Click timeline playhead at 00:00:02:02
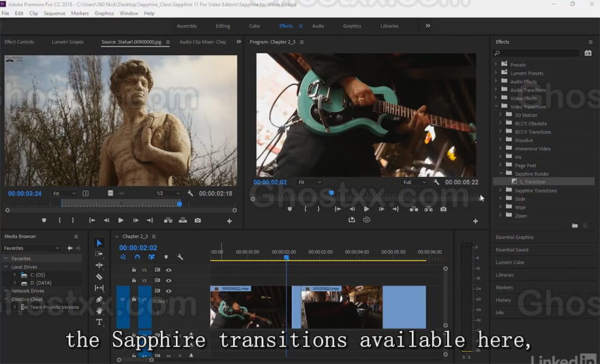Viewport: 600px width, 364px height. coord(286,257)
